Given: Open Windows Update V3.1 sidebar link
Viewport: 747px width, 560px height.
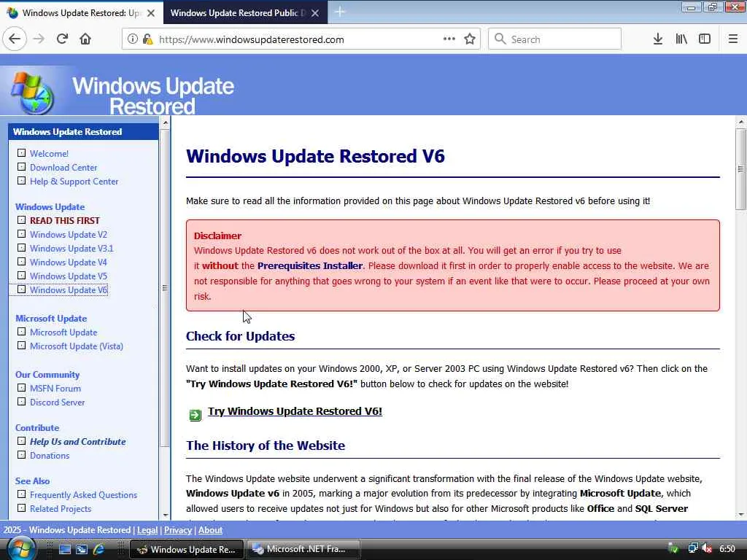Looking at the screenshot, I should tap(71, 248).
